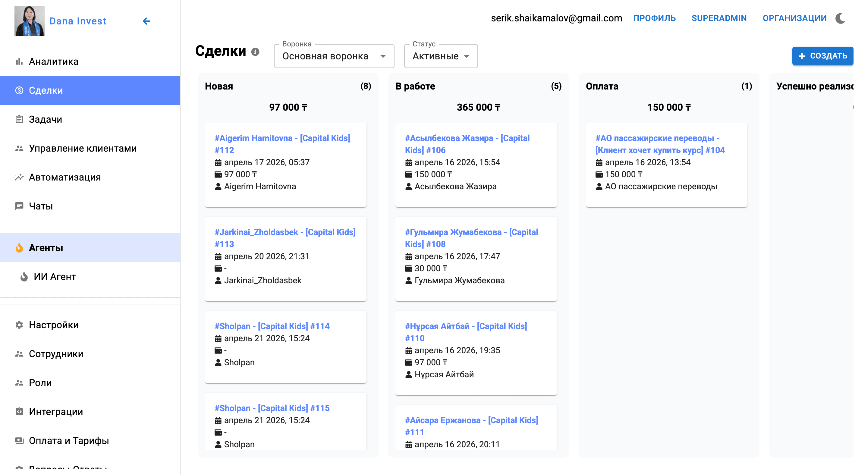The image size is (868, 475).
Task: Open Задачи from the sidebar
Action: point(90,119)
